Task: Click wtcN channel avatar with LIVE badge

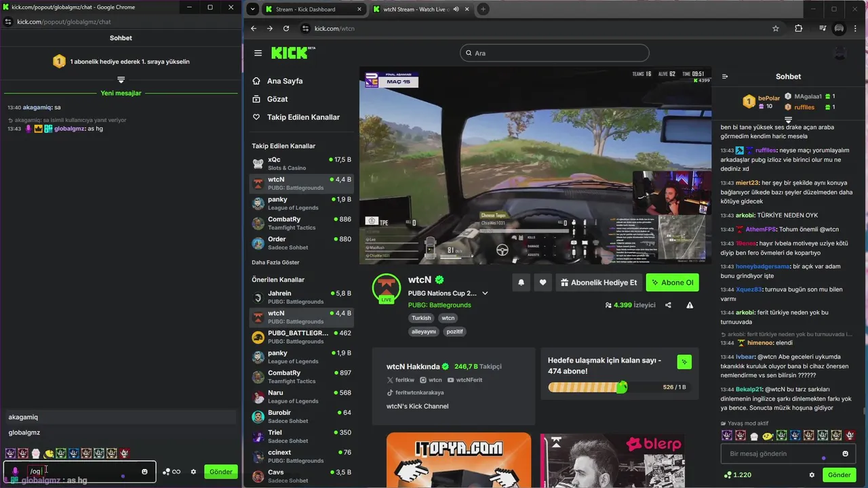Action: click(387, 288)
